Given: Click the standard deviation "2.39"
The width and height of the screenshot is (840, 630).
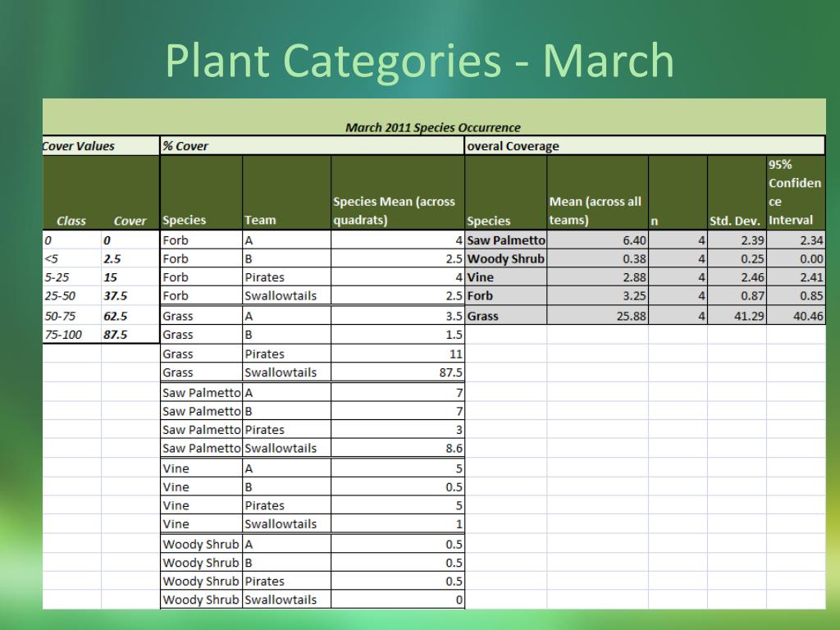Looking at the screenshot, I should (752, 240).
